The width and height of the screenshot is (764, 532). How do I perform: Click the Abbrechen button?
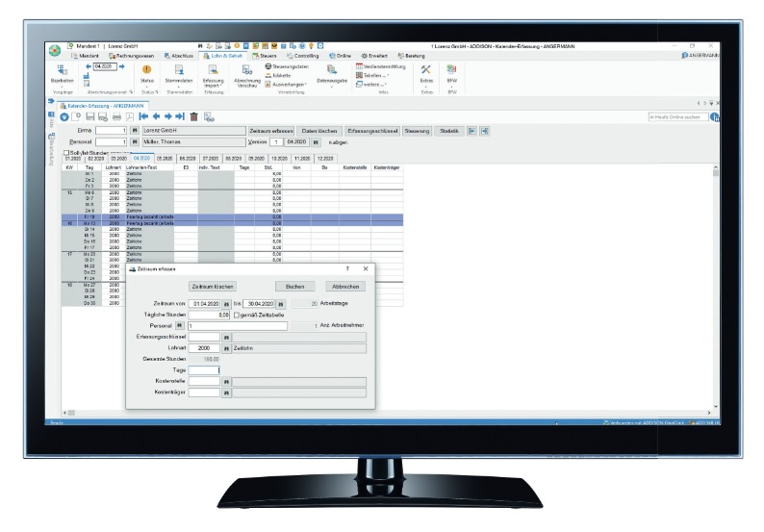[x=347, y=286]
